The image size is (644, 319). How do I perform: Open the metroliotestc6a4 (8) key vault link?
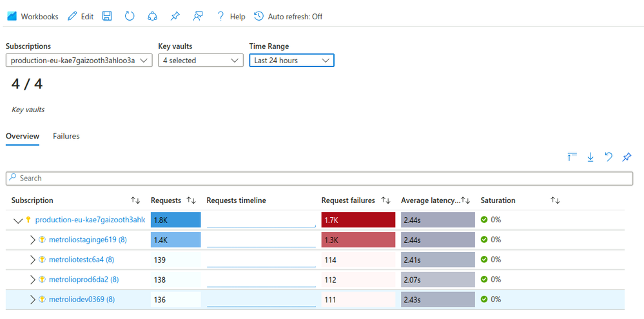81,260
